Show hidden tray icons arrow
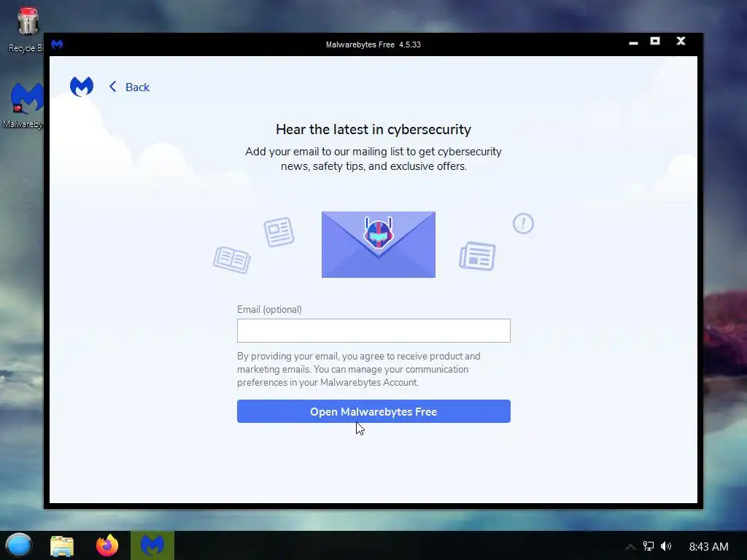The height and width of the screenshot is (560, 747). [630, 547]
